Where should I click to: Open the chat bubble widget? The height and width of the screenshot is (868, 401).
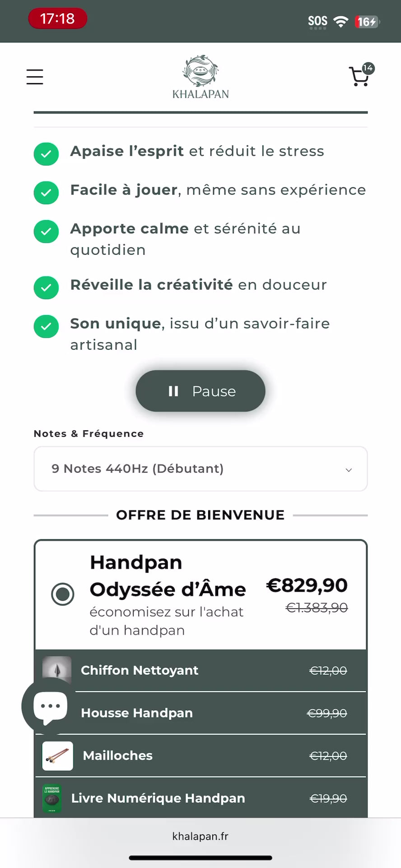[x=50, y=706]
